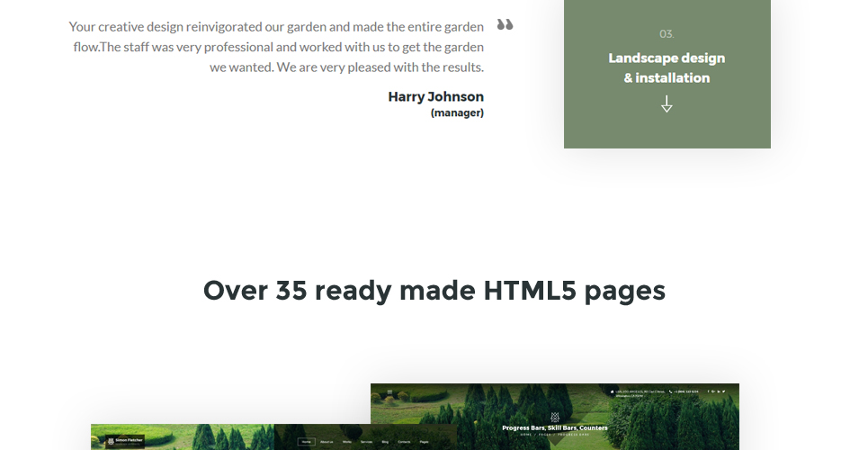868x450 pixels.
Task: Open the Simon Fletcher homepage thumbnail
Action: (x=274, y=437)
